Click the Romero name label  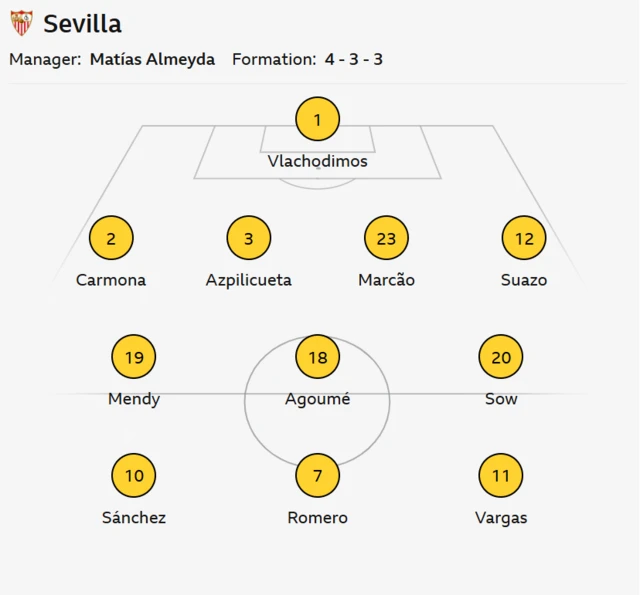pyautogui.click(x=318, y=518)
